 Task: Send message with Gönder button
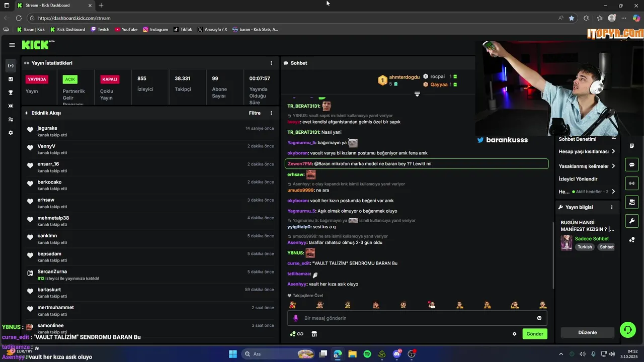535,334
